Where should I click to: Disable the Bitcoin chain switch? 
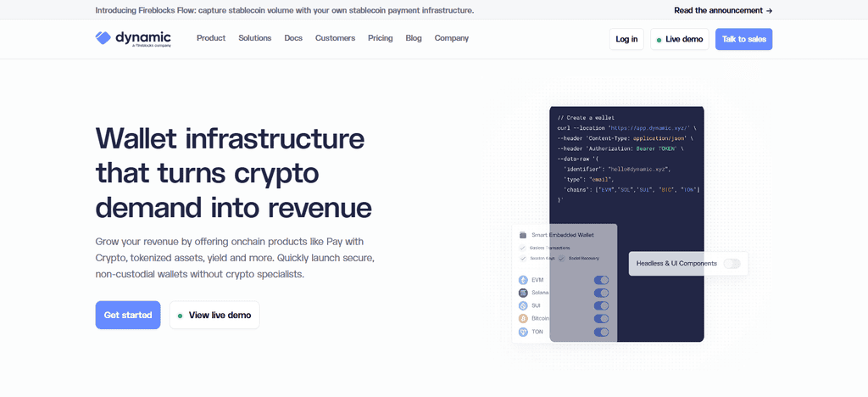point(601,319)
